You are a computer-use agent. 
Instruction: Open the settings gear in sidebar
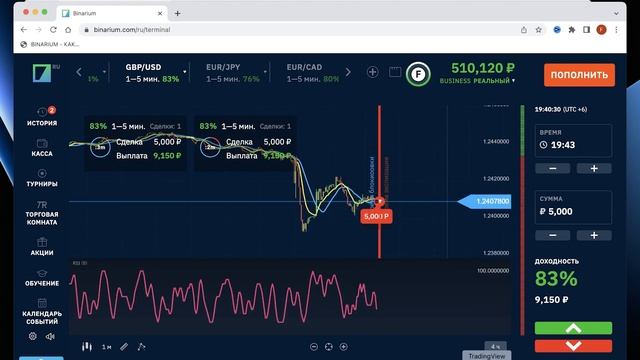(x=33, y=336)
